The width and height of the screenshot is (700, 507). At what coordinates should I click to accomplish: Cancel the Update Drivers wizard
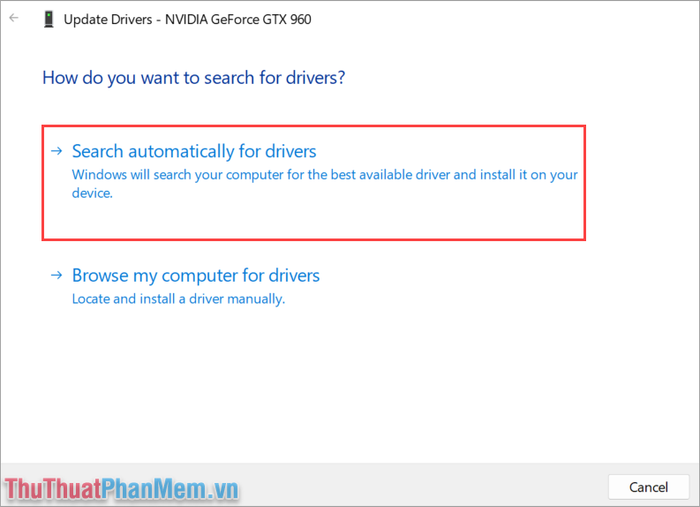(648, 487)
